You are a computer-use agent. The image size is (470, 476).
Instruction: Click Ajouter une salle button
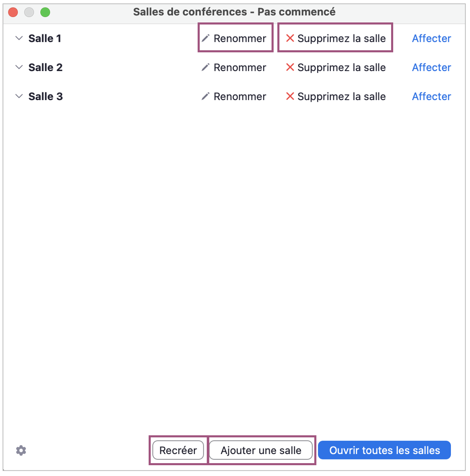point(261,451)
